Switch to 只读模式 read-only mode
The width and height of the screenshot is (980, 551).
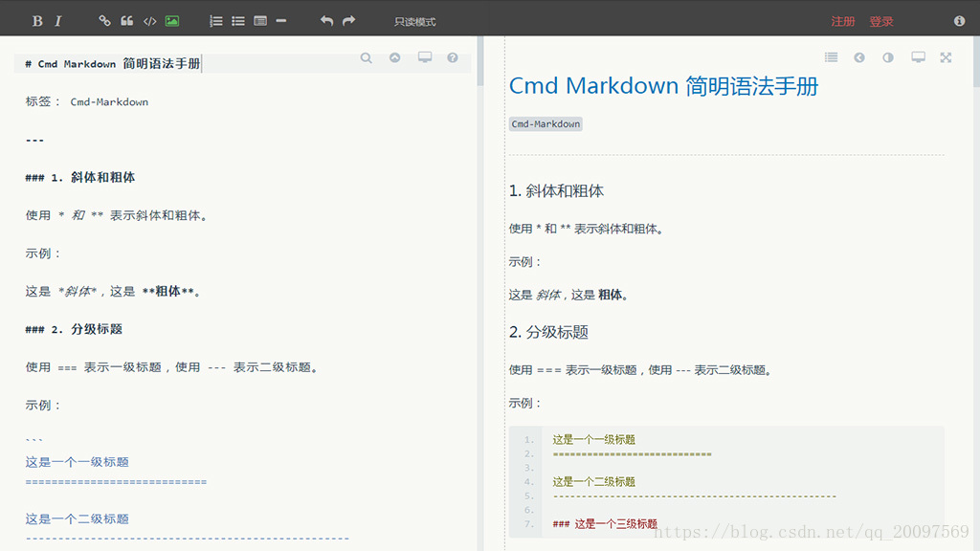pyautogui.click(x=415, y=22)
